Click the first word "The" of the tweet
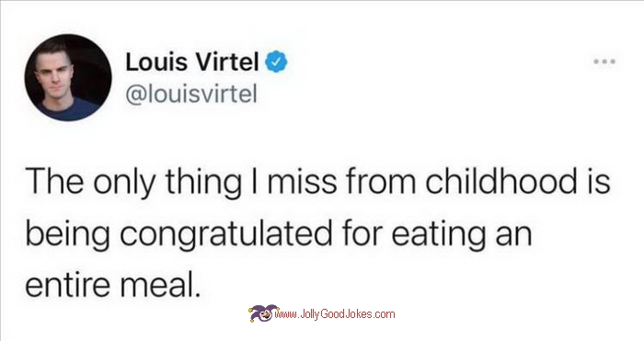The height and width of the screenshot is (341, 644). point(53,181)
